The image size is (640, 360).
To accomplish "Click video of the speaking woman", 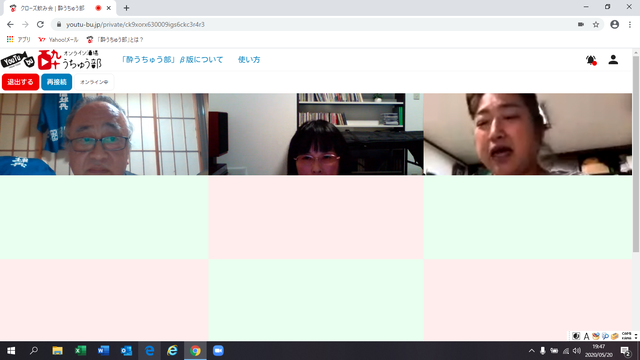I will (528, 134).
